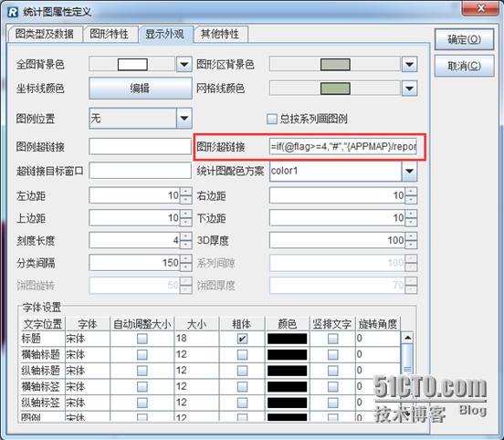
Task: Uncheck 粗体 checkbox for 标题 row
Action: click(242, 339)
